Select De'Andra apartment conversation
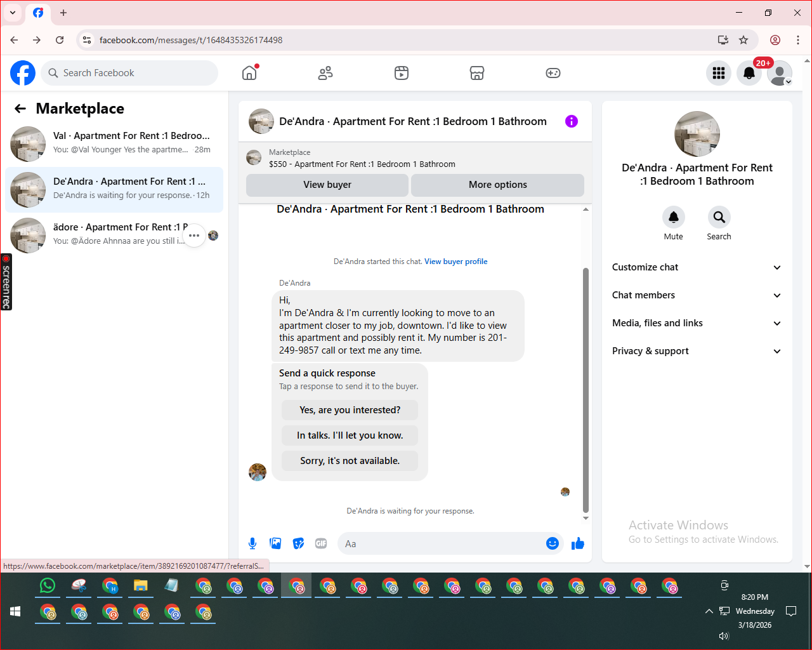The image size is (812, 650). tap(114, 190)
